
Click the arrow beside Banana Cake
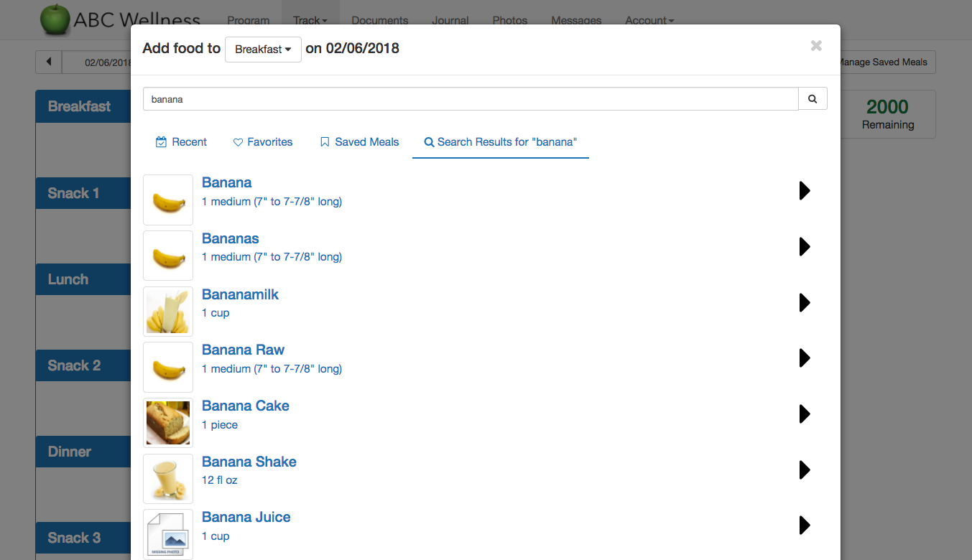(805, 414)
